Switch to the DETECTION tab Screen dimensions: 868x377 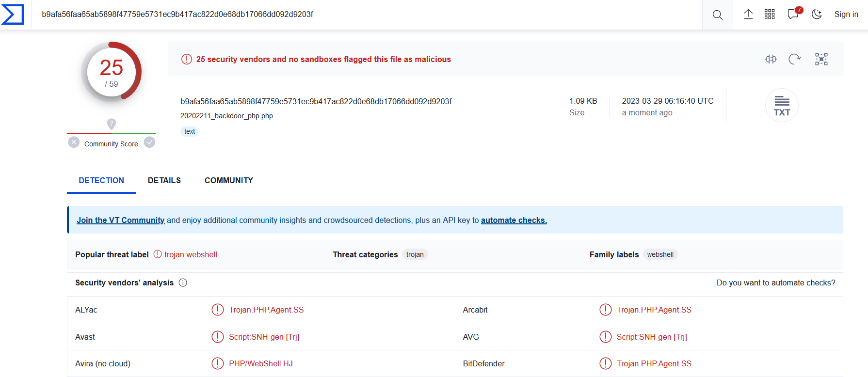101,181
